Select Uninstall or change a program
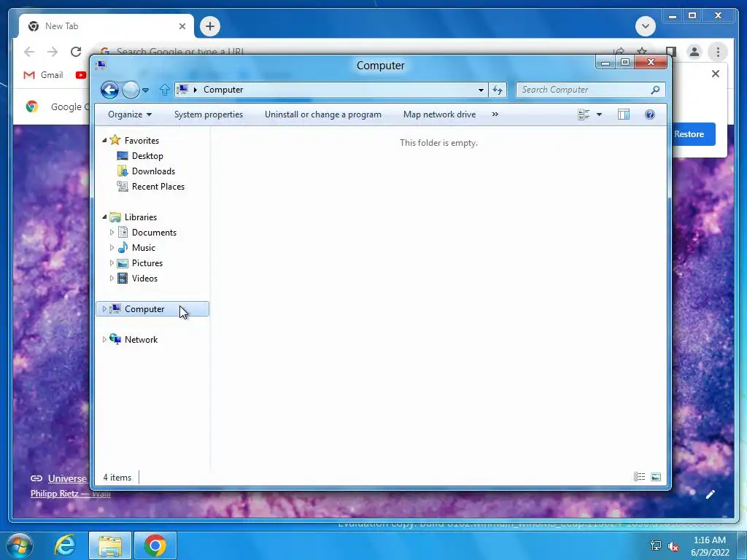 click(x=323, y=114)
